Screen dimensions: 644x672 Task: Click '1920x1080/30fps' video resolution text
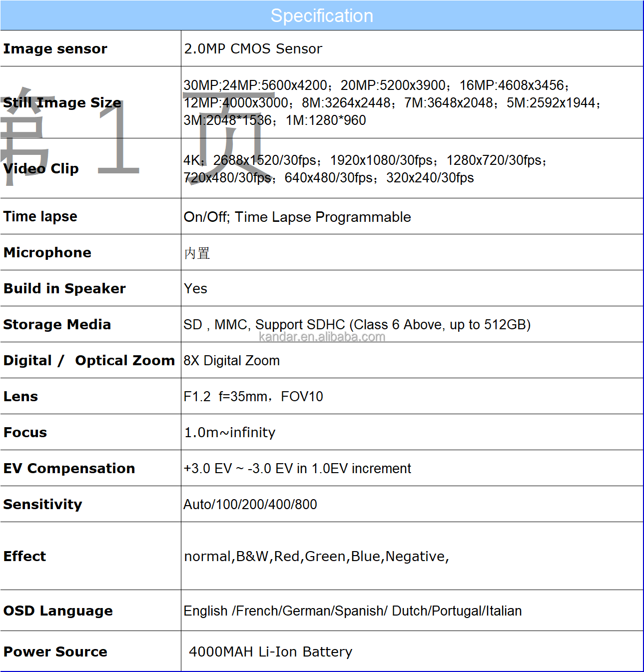click(x=381, y=160)
